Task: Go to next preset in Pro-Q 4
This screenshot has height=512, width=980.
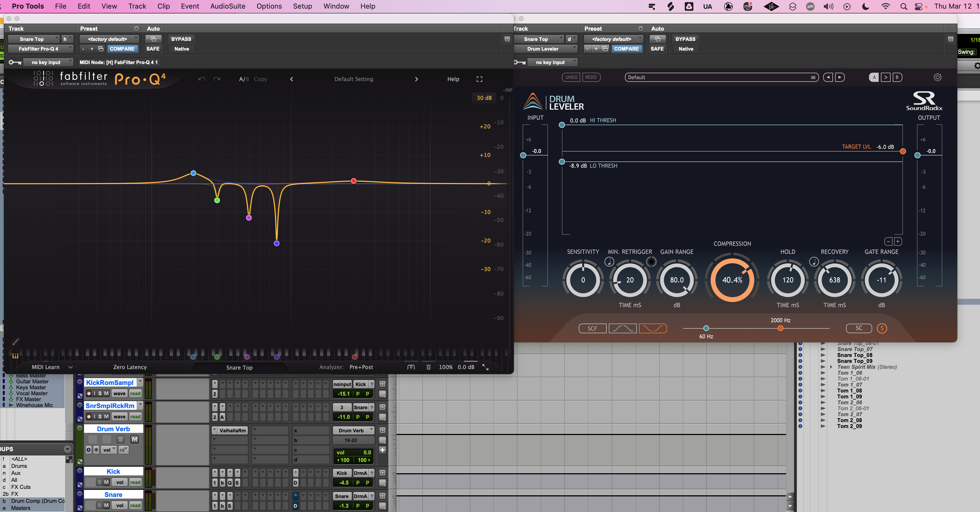Action: [416, 79]
